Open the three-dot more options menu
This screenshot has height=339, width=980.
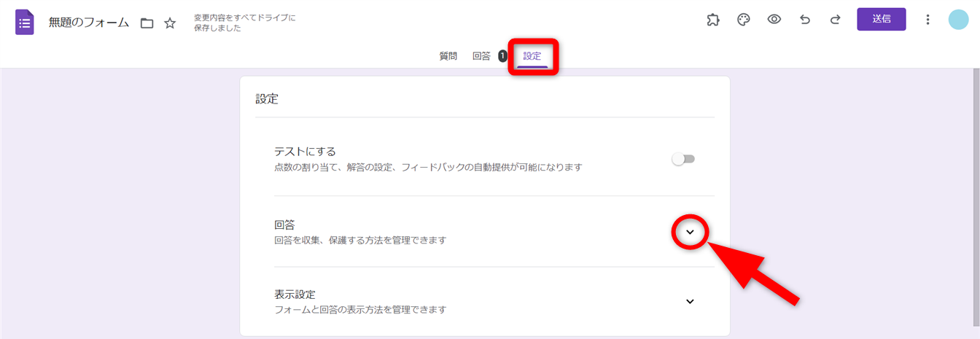927,20
